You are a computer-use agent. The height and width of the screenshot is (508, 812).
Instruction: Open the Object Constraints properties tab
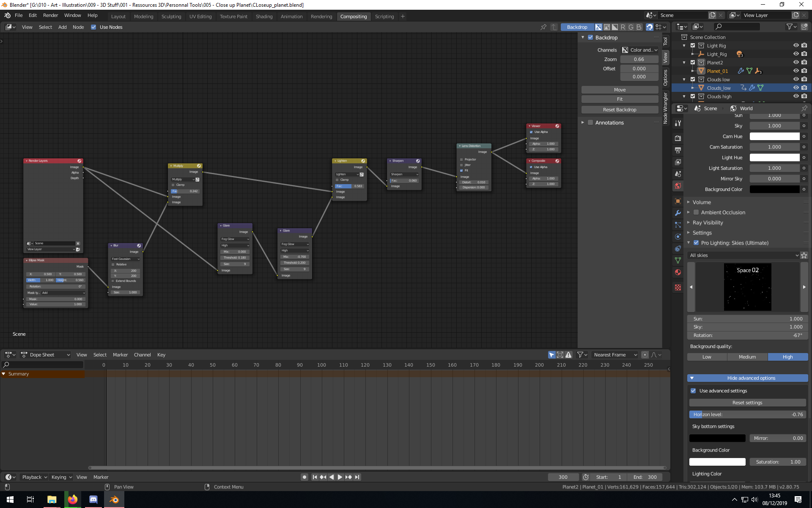678,248
